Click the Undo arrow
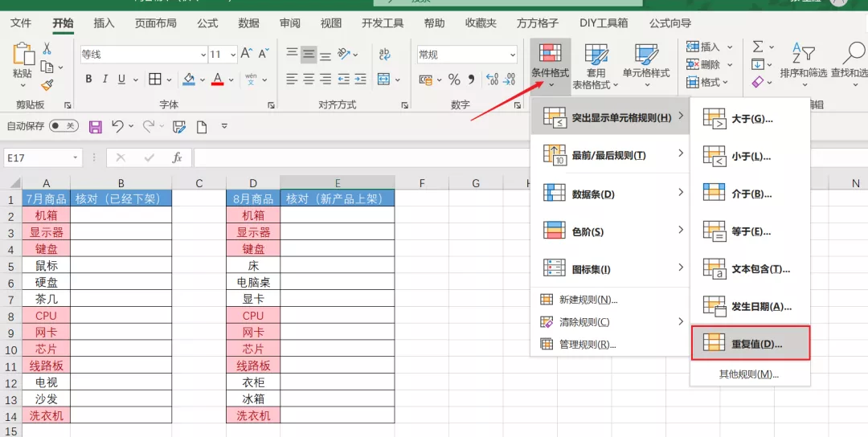The width and height of the screenshot is (868, 437). [x=117, y=127]
